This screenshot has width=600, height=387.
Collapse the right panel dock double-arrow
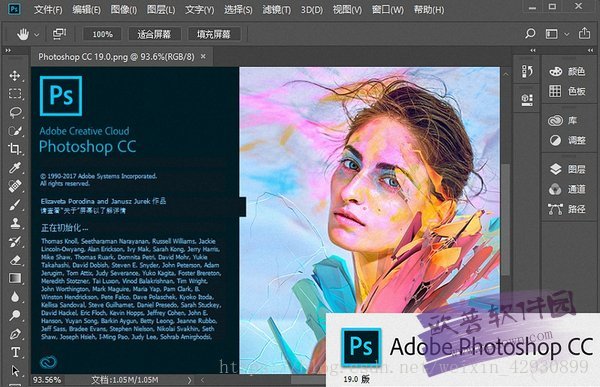590,50
